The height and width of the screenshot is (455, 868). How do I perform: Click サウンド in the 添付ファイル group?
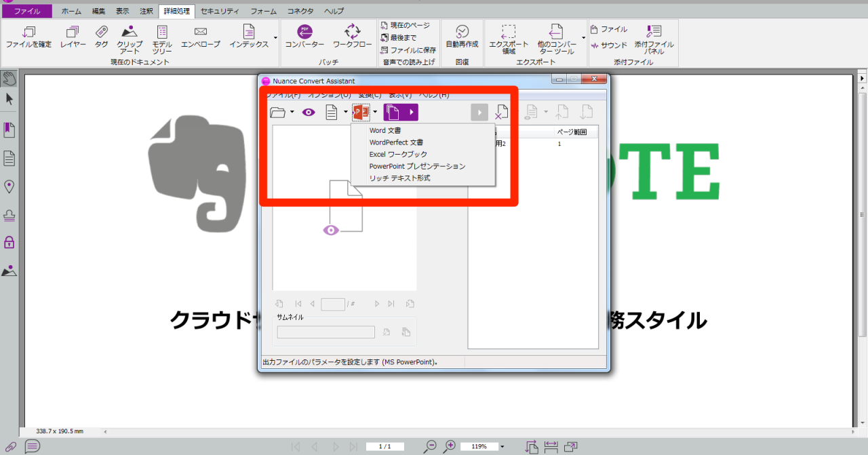click(609, 45)
